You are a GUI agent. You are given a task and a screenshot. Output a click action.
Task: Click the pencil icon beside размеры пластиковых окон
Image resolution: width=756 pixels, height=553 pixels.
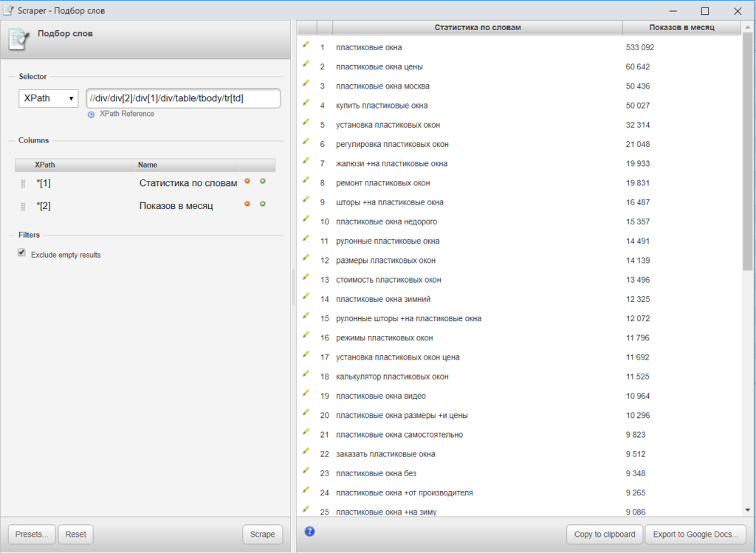click(x=306, y=258)
